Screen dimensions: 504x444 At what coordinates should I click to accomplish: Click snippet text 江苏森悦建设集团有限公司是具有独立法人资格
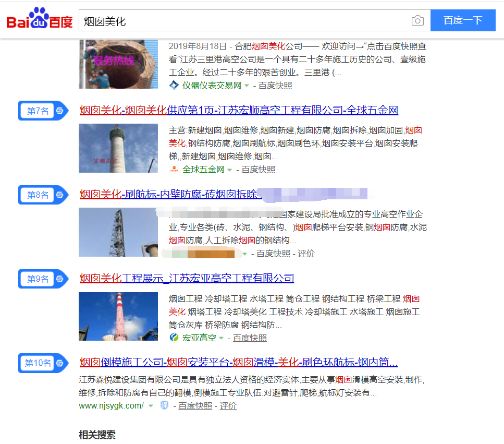[189, 380]
